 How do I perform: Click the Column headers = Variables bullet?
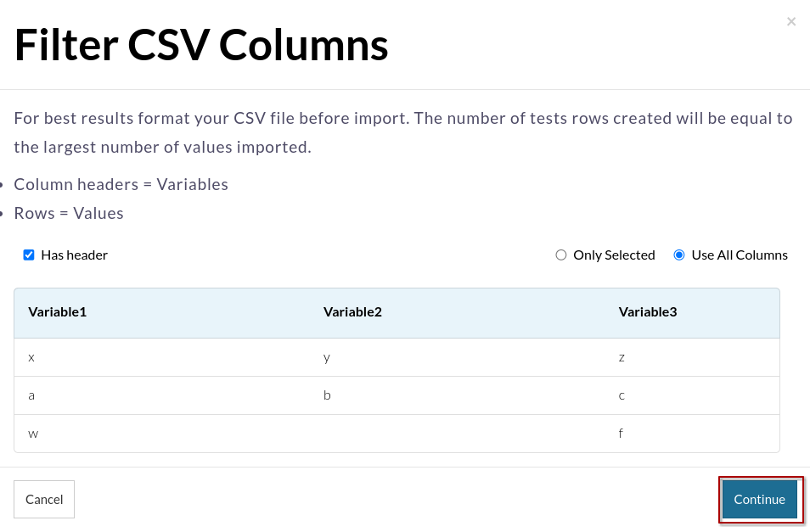click(x=121, y=184)
